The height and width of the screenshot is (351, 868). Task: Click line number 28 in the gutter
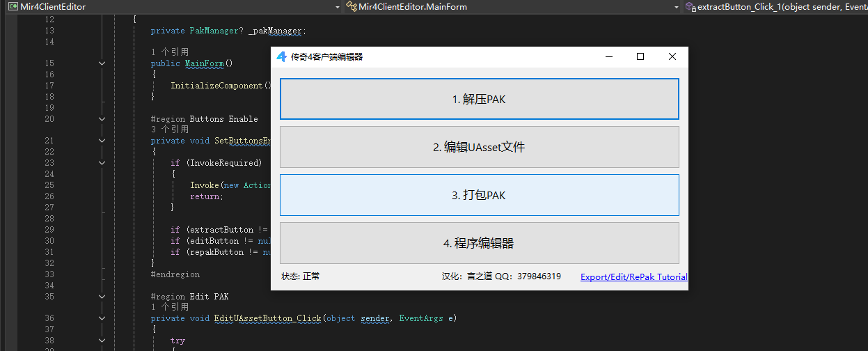pos(49,219)
